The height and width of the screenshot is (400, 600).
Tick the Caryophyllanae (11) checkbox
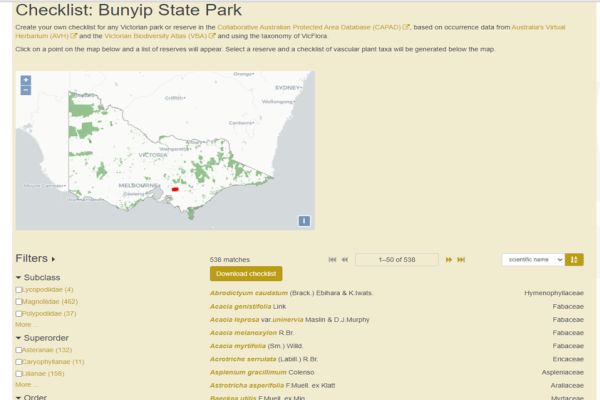click(18, 362)
